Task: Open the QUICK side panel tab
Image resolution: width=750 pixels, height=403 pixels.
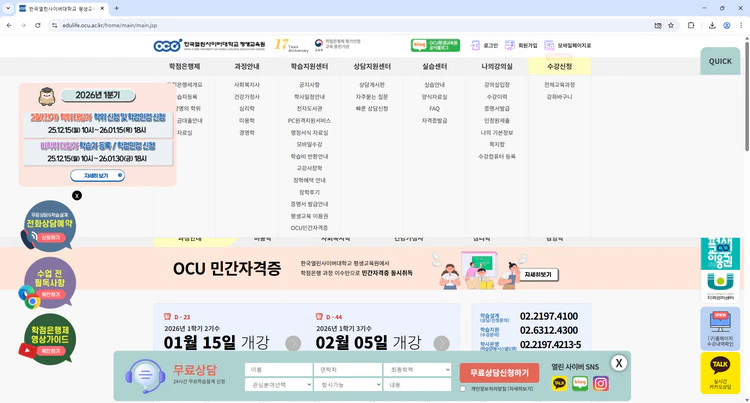Action: click(720, 61)
